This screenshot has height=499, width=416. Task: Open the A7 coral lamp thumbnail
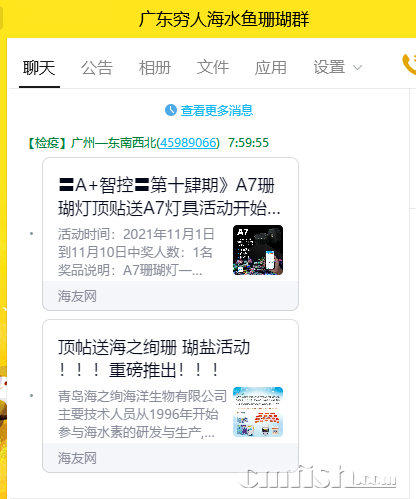click(258, 250)
